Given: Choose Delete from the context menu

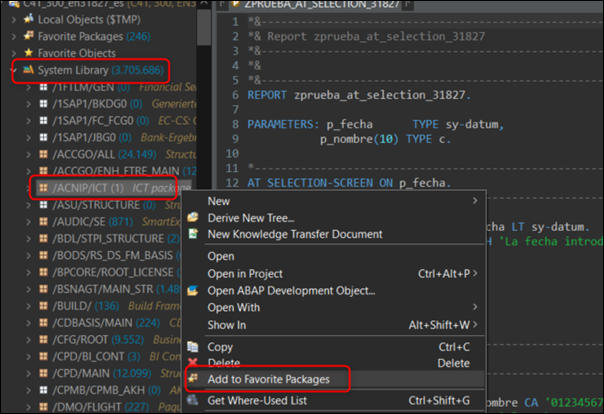Looking at the screenshot, I should coord(334,363).
